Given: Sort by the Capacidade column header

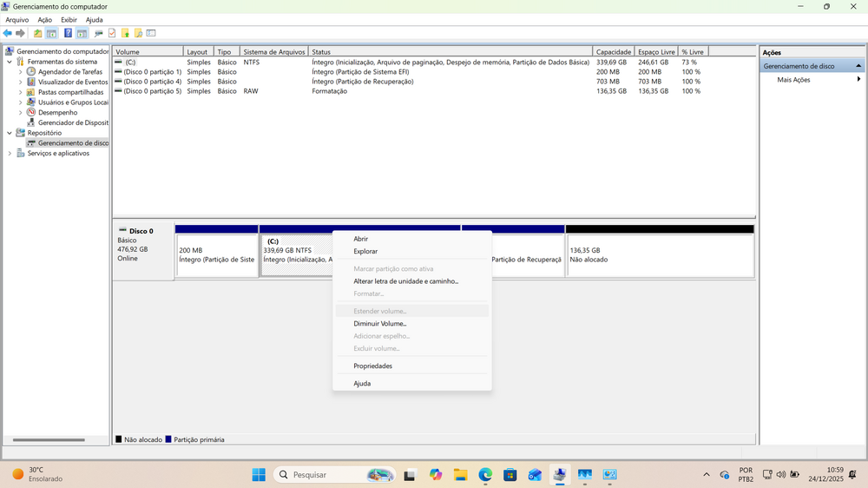Looking at the screenshot, I should (613, 52).
